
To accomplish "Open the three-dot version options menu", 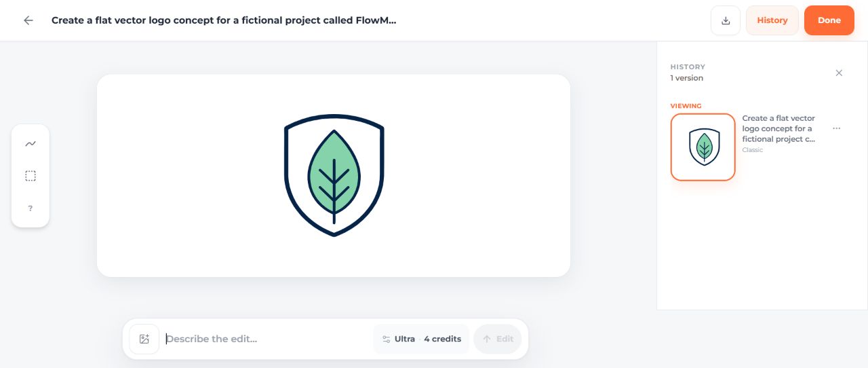I will pos(837,128).
